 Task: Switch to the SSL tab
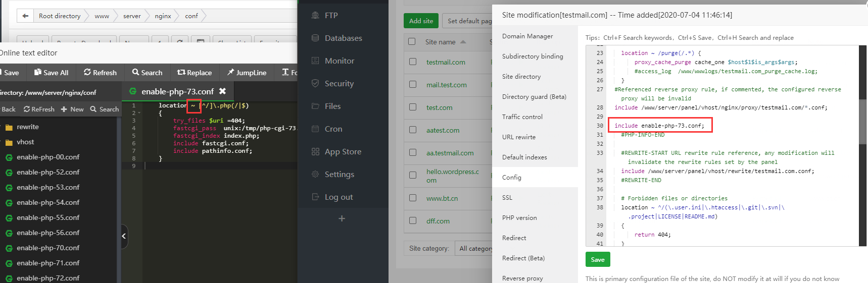(x=507, y=198)
